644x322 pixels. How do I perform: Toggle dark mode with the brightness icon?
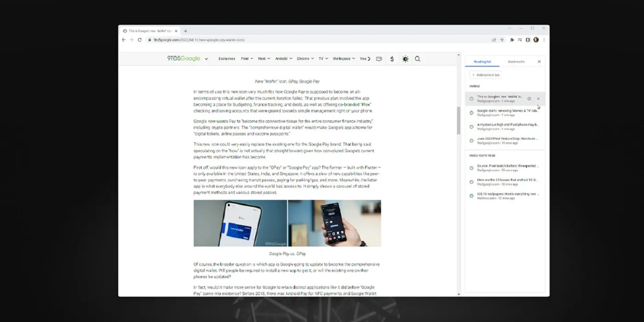[x=405, y=59]
